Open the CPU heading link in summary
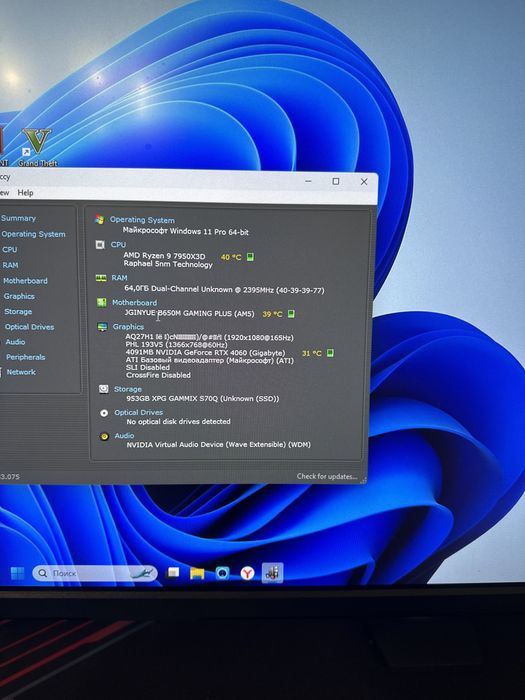This screenshot has width=525, height=700. click(x=118, y=245)
